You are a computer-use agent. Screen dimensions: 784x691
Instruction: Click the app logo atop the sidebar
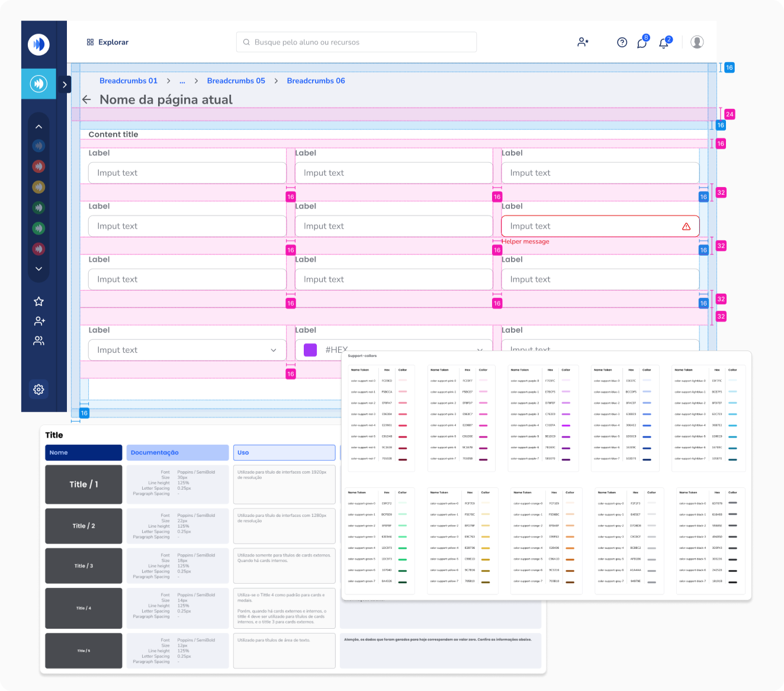coord(38,44)
